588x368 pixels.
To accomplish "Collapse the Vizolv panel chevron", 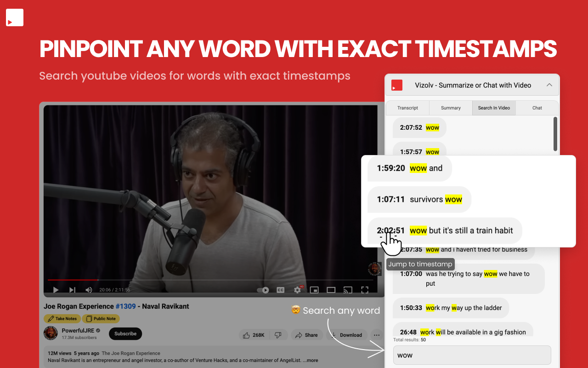I will pyautogui.click(x=549, y=85).
